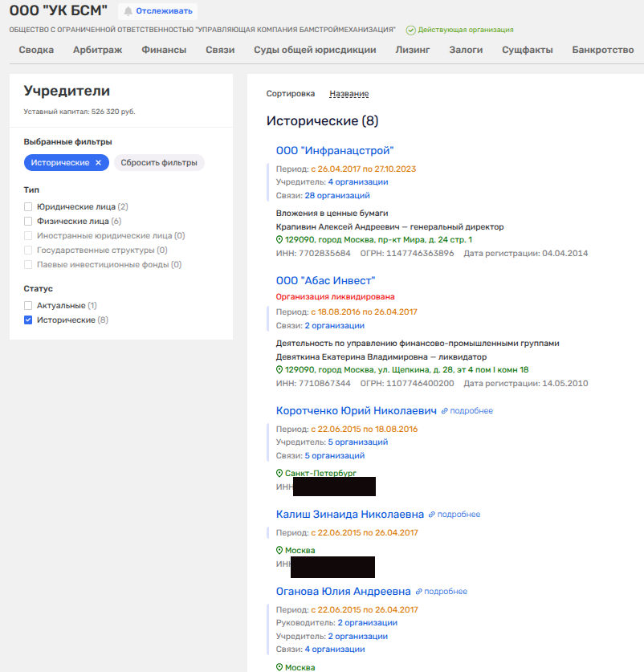This screenshot has height=672, width=644.
Task: Toggle the Актуальные status checkbox
Action: (28, 306)
